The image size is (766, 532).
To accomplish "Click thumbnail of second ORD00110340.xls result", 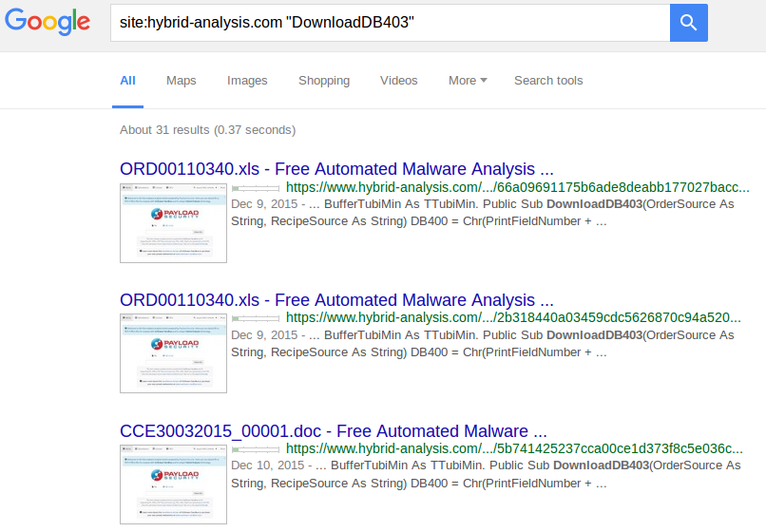I will click(x=173, y=353).
